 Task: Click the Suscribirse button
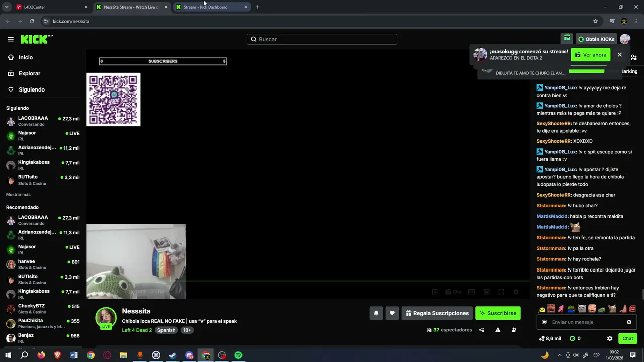[x=498, y=313]
